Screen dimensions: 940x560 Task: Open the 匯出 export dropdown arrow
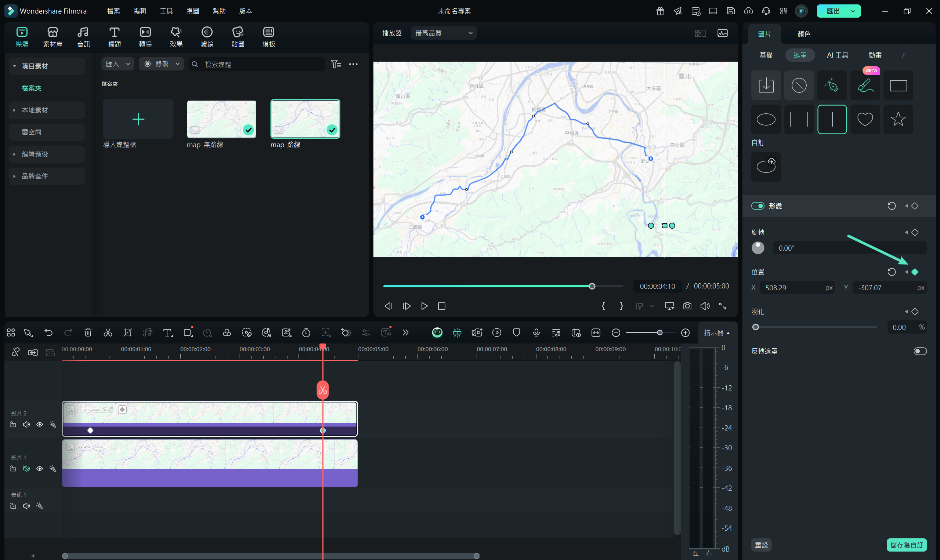click(x=853, y=11)
